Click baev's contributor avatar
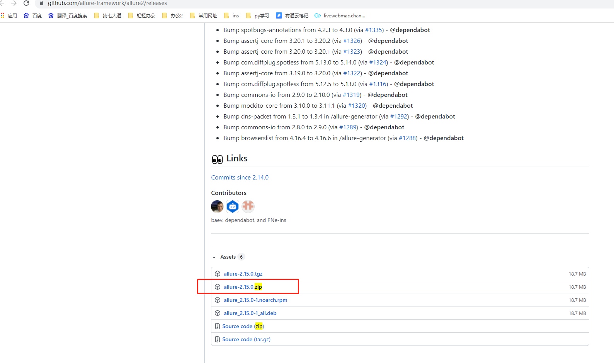Screen dimensions: 614x364 [217, 207]
